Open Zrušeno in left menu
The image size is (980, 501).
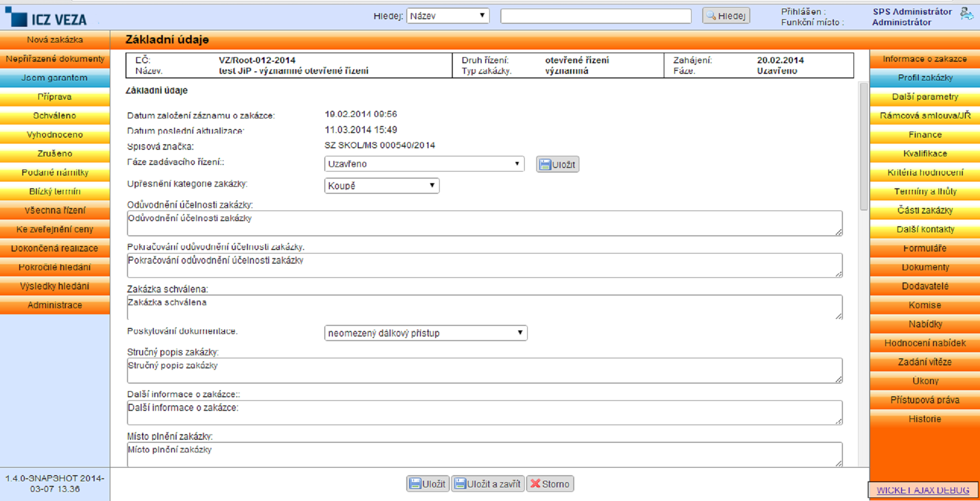coord(55,153)
